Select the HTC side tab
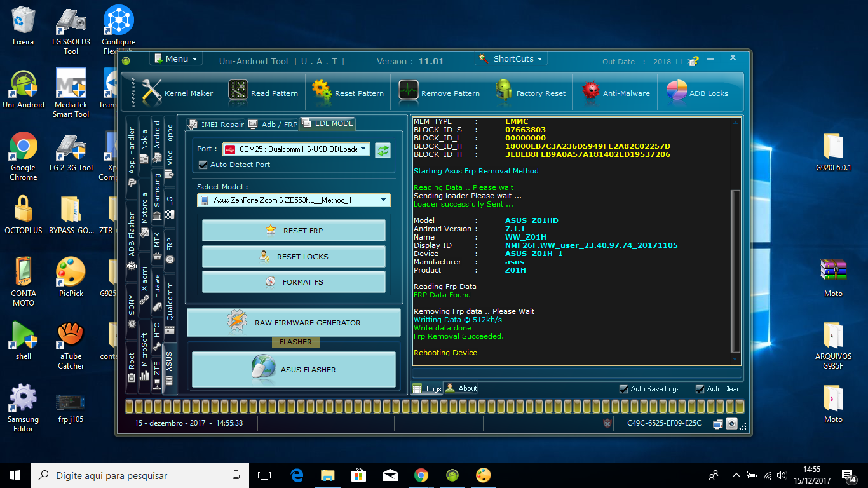This screenshot has height=488, width=868. (x=157, y=337)
